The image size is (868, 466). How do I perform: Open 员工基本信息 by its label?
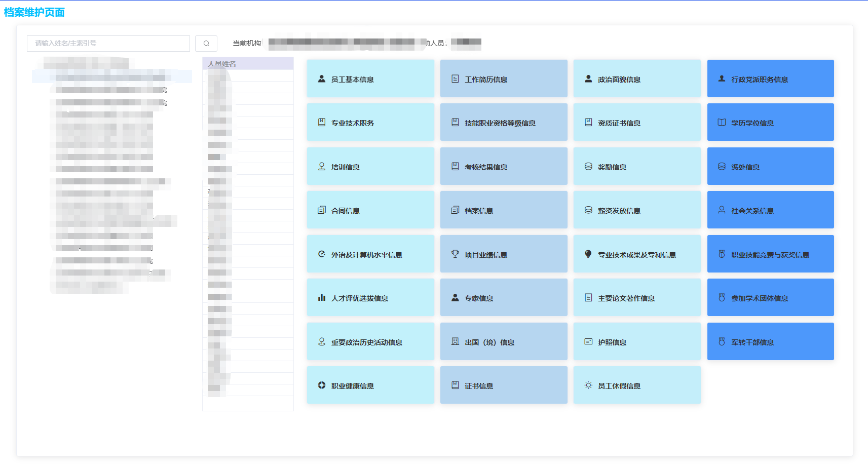coord(353,80)
